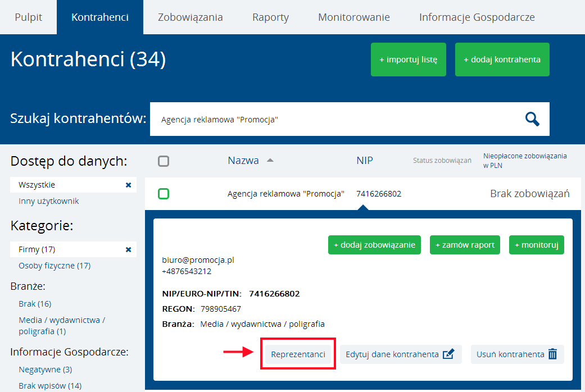Click bold NIP/EURO-NIP/TIN value 7416266802
The width and height of the screenshot is (585, 392).
(274, 294)
